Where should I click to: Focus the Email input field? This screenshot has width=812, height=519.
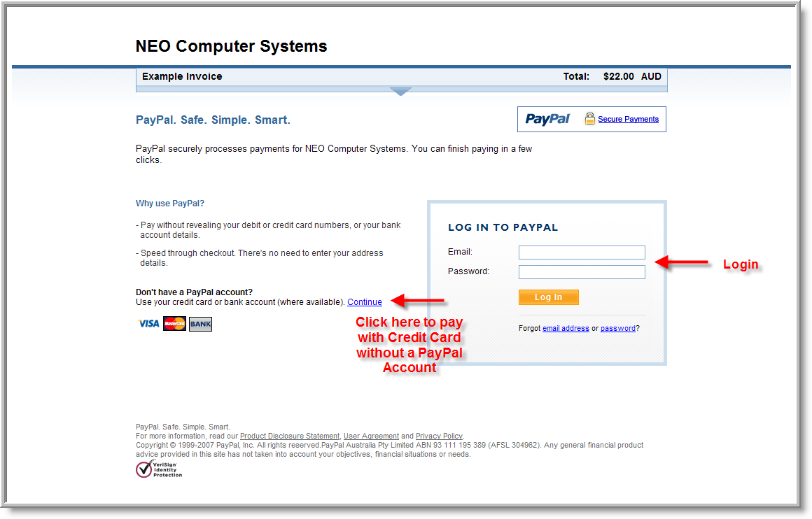[581, 253]
